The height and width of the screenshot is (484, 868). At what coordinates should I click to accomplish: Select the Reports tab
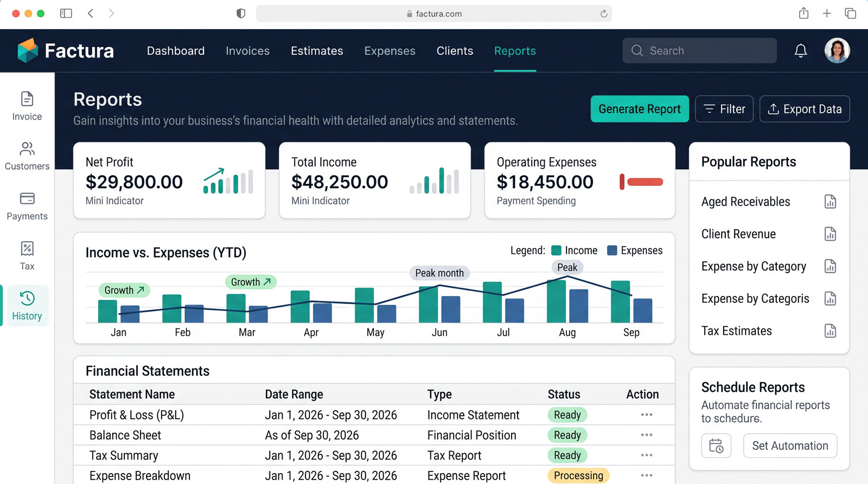[515, 51]
